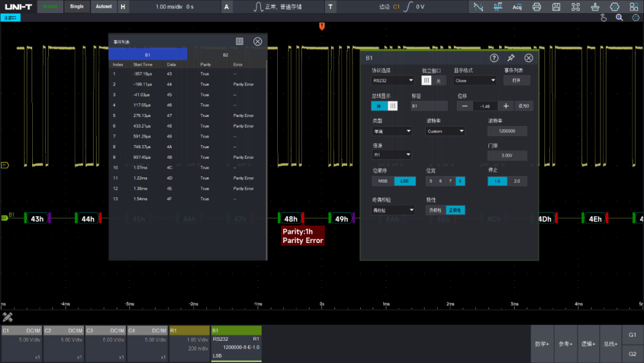The image size is (644, 363).
Task: Edit the threshold value 3.00V
Action: (507, 155)
